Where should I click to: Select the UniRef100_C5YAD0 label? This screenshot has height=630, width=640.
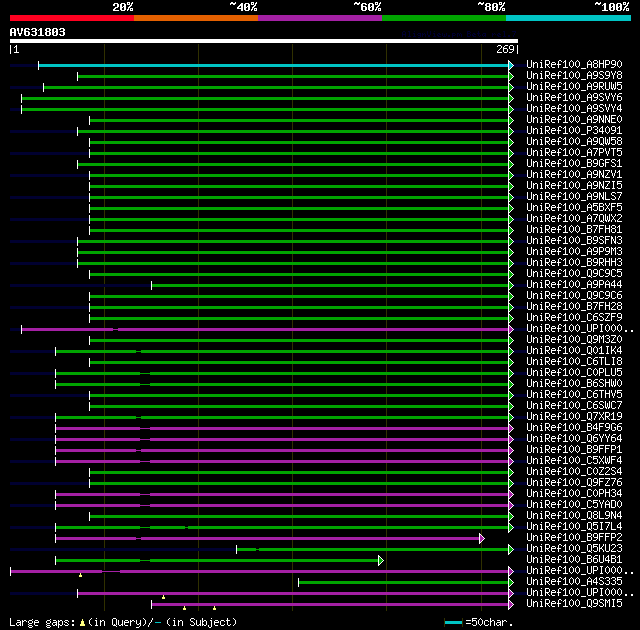574,505
